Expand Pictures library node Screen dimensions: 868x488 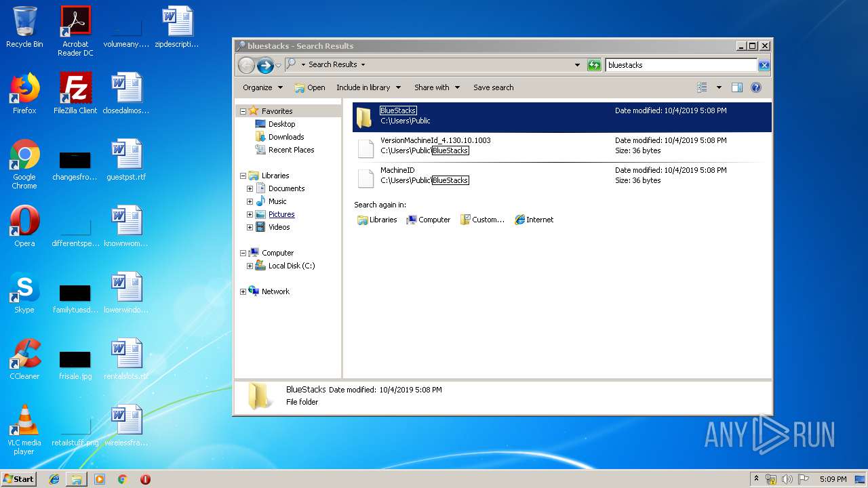pyautogui.click(x=250, y=214)
